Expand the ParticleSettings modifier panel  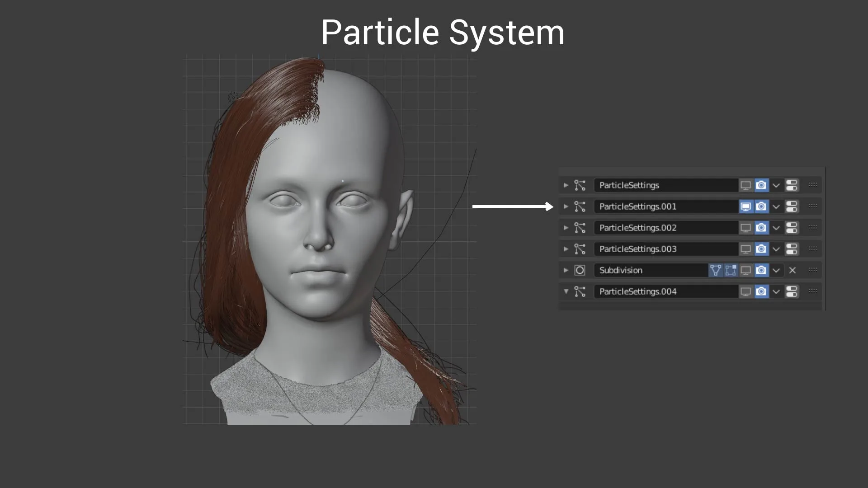coord(566,185)
